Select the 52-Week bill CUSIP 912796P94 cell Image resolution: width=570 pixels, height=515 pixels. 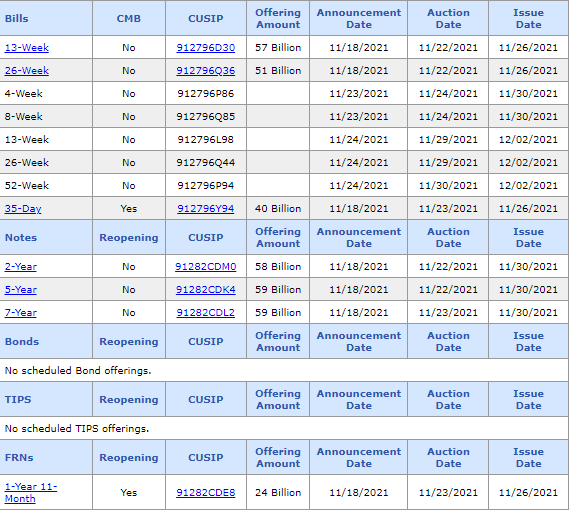pyautogui.click(x=206, y=186)
